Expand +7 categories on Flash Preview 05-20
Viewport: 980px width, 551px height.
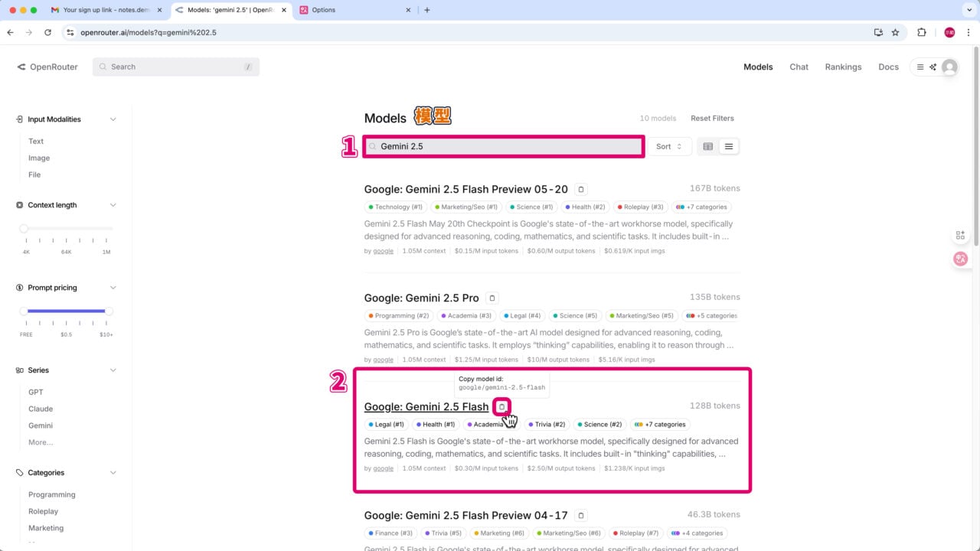[x=701, y=207]
